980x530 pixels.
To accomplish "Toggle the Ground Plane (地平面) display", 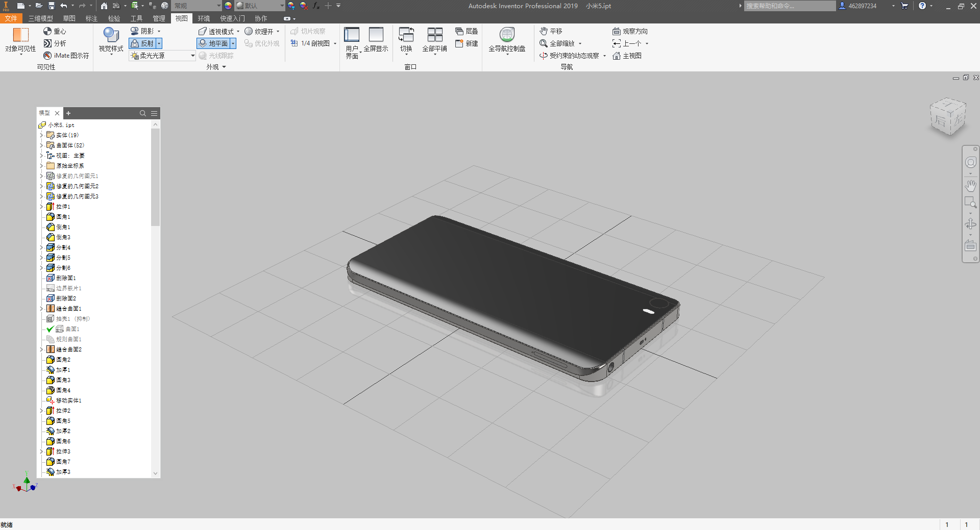I will 215,43.
